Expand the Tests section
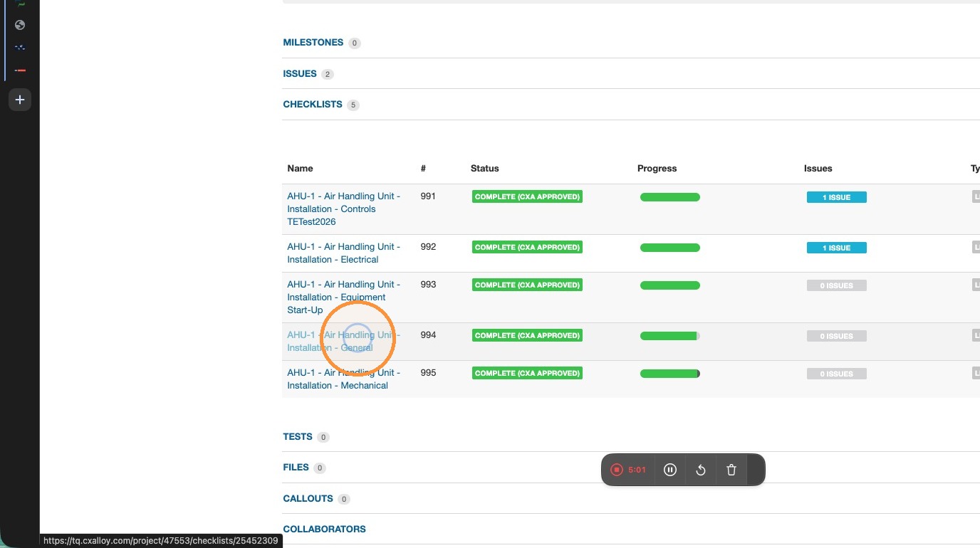 (298, 437)
